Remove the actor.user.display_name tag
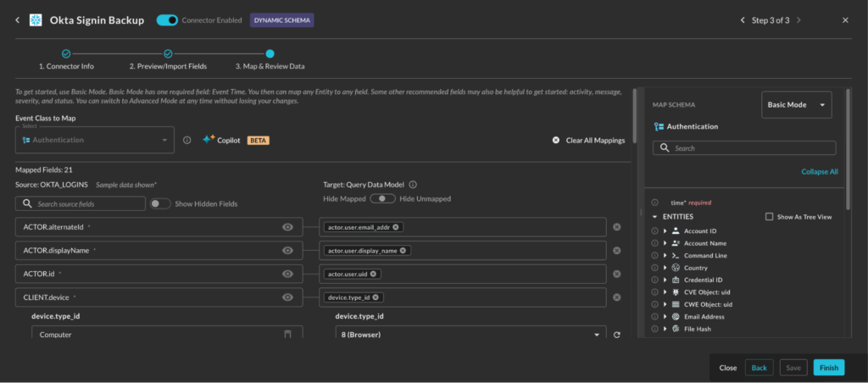 click(x=403, y=250)
